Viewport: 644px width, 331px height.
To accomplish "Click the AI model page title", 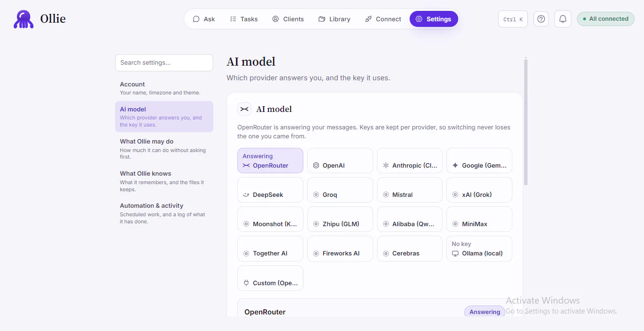I will click(x=251, y=62).
